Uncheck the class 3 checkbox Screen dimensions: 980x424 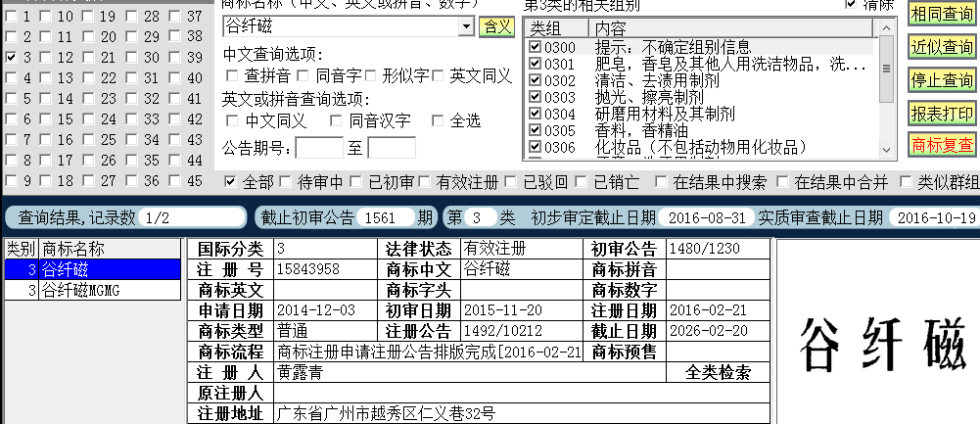click(11, 58)
